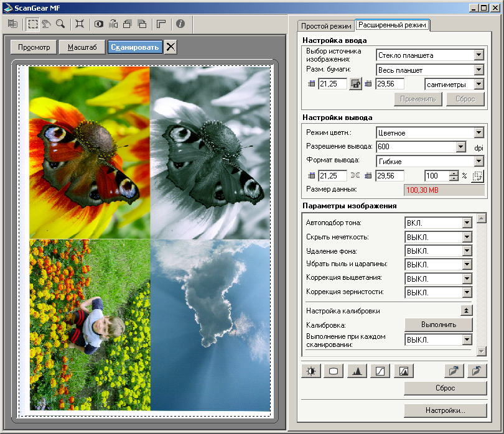Click the Выполнить calibration button
The image size is (504, 434).
(439, 325)
